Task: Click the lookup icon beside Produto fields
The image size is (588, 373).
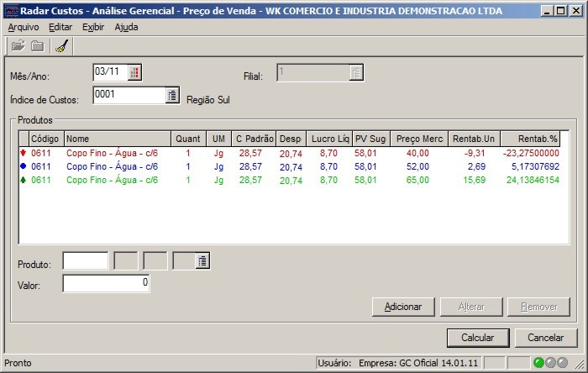Action: [202, 261]
